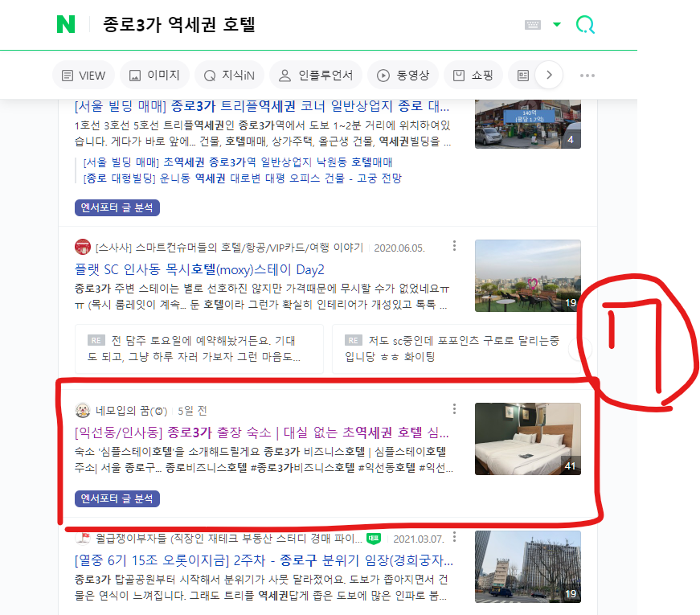The image size is (700, 615).
Task: Click the 네모입의 꿈 blogger avatar
Action: click(83, 411)
